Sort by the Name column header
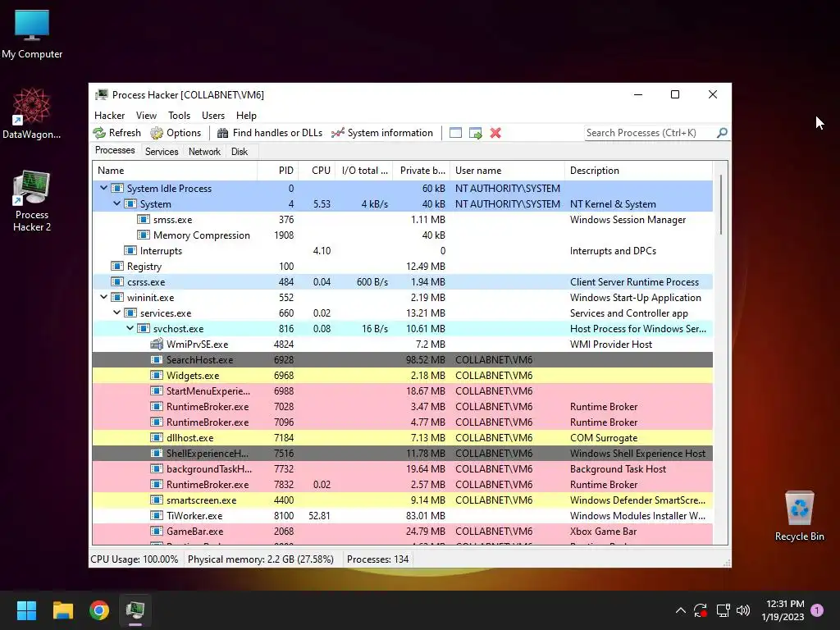The height and width of the screenshot is (630, 840). pos(175,171)
